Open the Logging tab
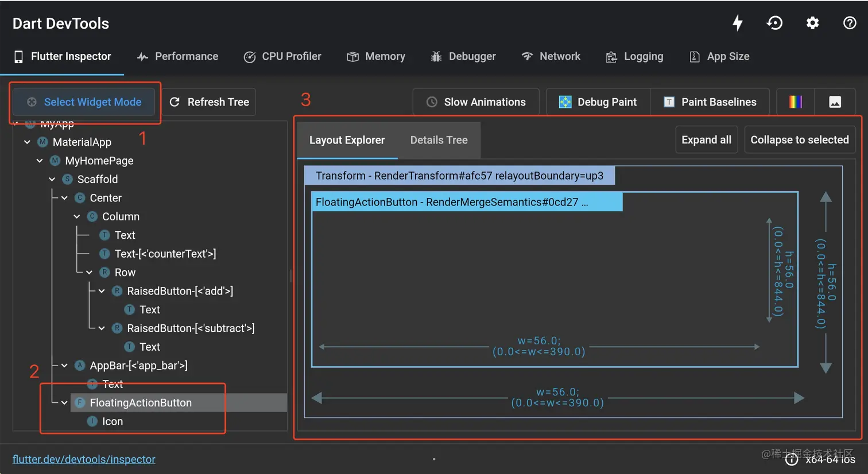Viewport: 868px width, 474px height. (635, 56)
